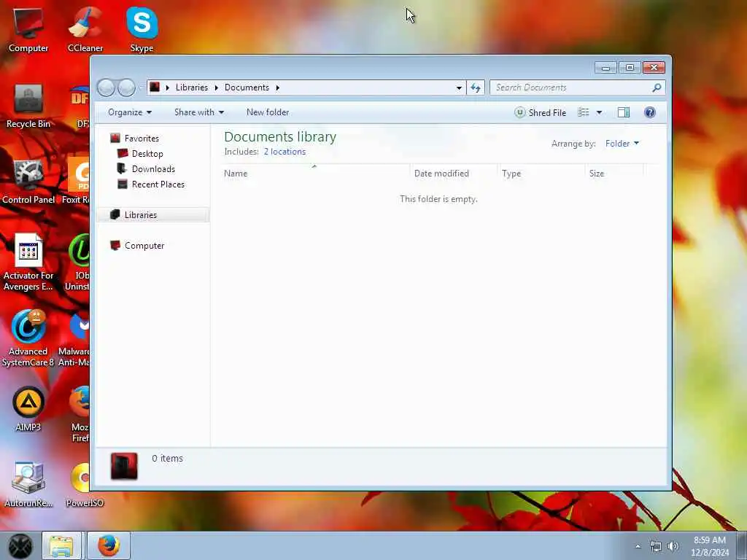Click the Back navigation button in Explorer
Screen dimensions: 747x560
[x=107, y=87]
